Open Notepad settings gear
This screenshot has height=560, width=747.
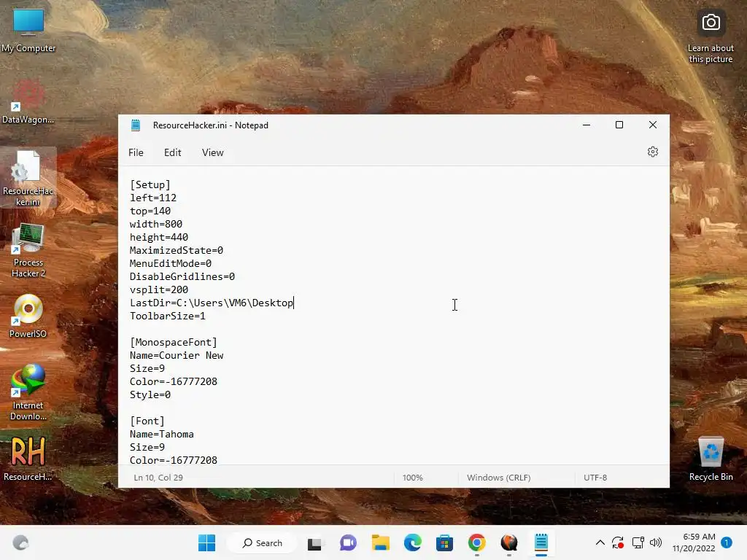pos(653,152)
